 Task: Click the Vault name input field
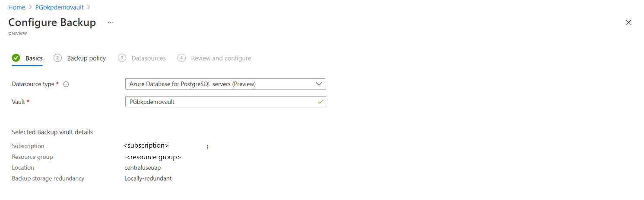220,102
